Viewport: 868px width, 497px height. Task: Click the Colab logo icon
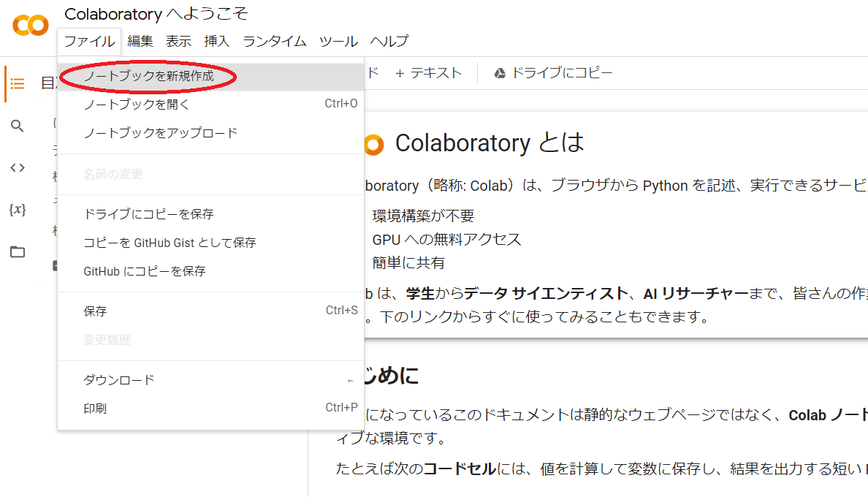[31, 26]
